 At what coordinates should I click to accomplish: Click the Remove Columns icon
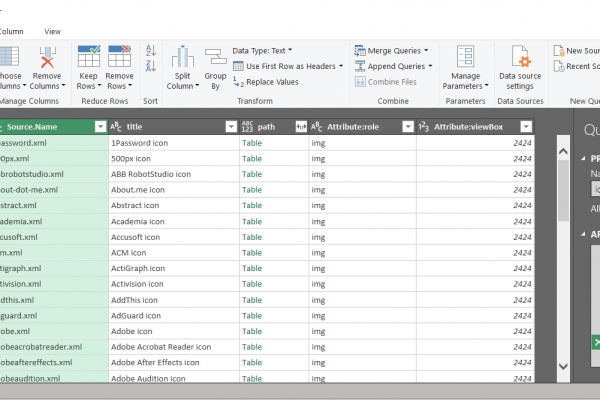(47, 57)
